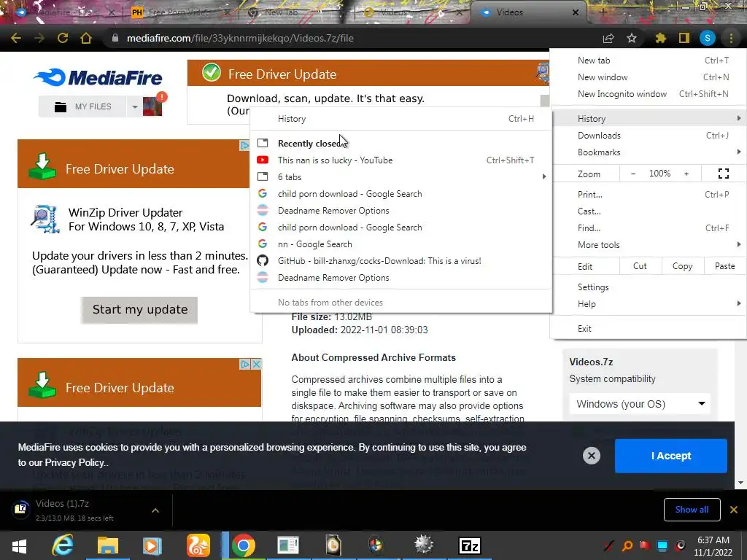Open the Chrome icon in the taskbar

[x=244, y=545]
